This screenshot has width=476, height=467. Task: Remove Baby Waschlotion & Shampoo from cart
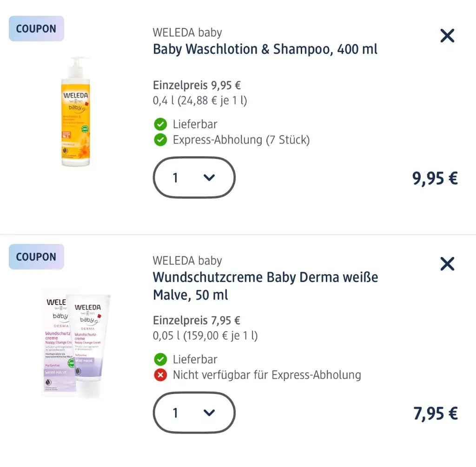click(447, 35)
